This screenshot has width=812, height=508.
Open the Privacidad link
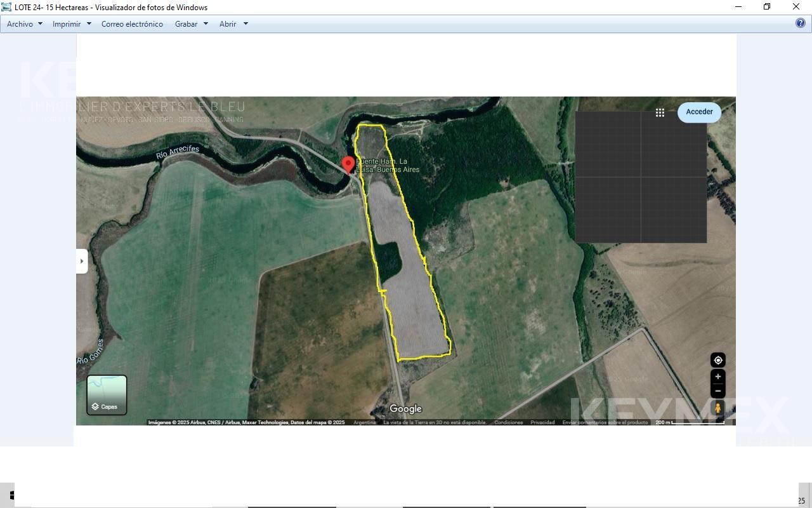point(542,422)
